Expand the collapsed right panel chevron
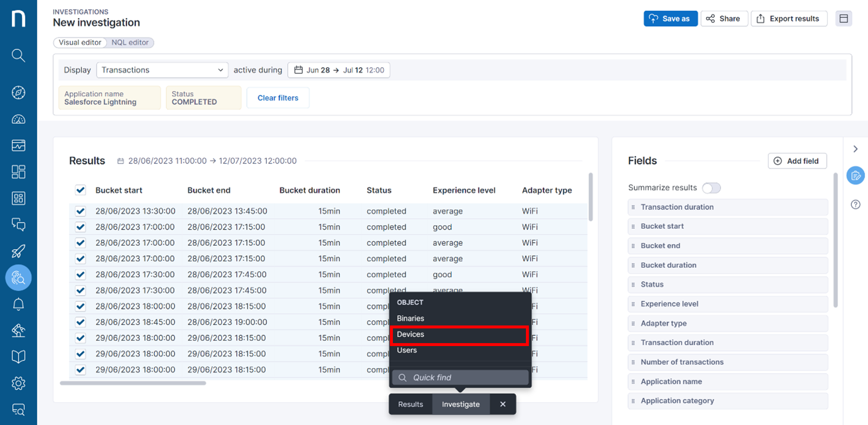The height and width of the screenshot is (425, 868). point(855,149)
